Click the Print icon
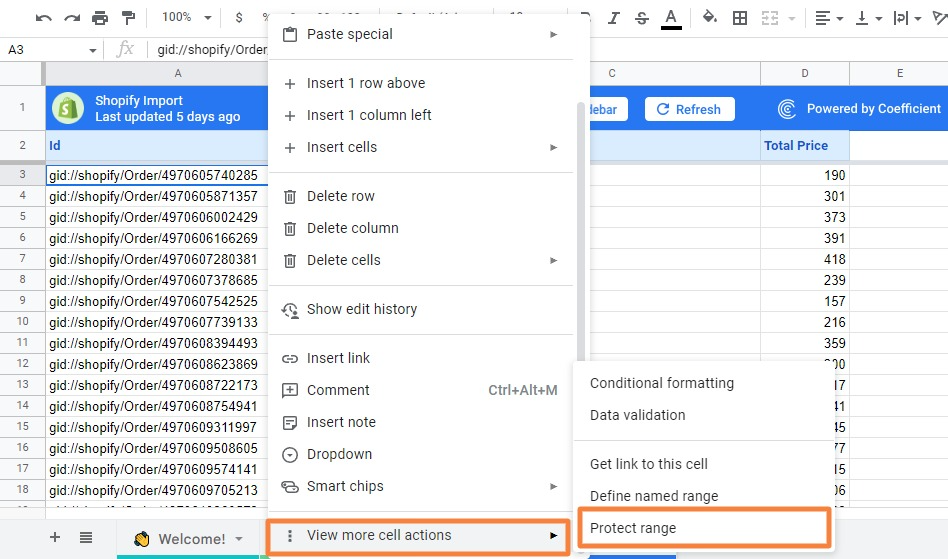The width and height of the screenshot is (948, 559). [100, 18]
